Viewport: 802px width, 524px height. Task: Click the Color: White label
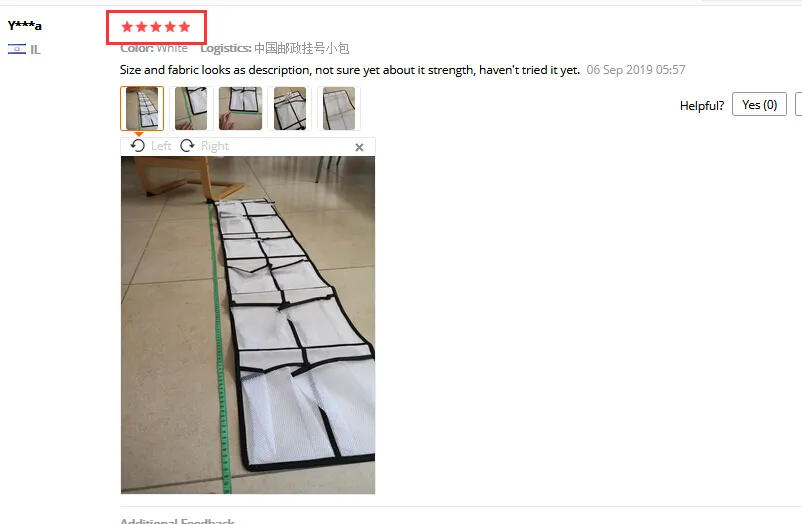click(x=154, y=48)
